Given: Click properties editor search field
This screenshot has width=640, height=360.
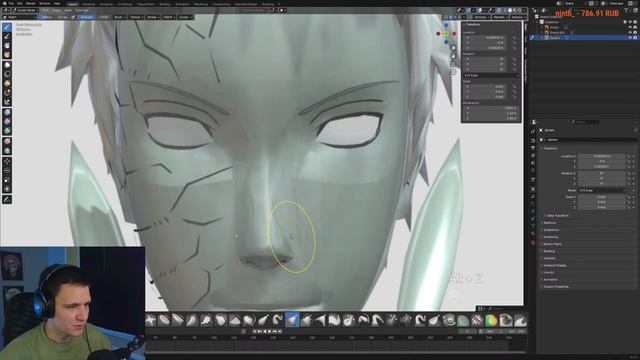Looking at the screenshot, I should tap(585, 122).
